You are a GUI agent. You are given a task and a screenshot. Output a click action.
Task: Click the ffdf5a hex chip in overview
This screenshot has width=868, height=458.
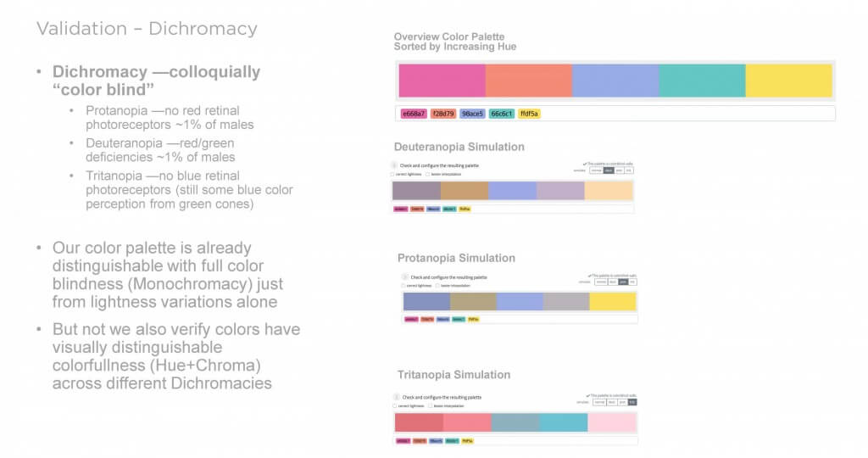point(530,113)
